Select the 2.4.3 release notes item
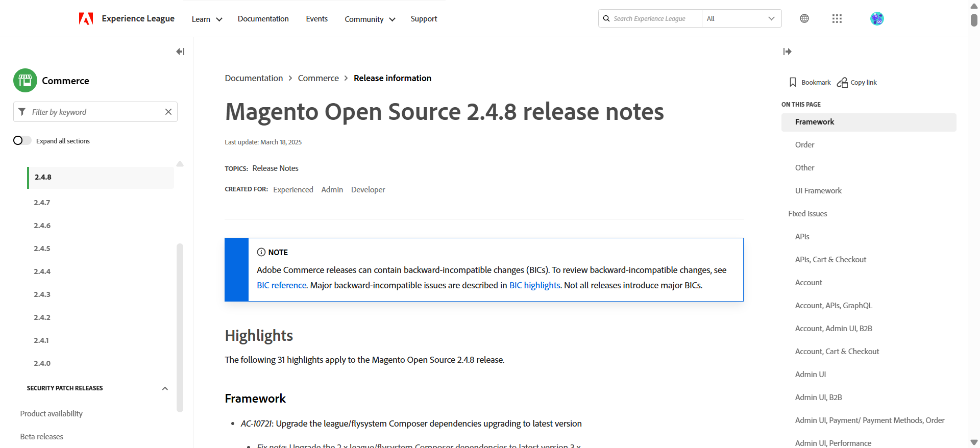Image resolution: width=980 pixels, height=448 pixels. pyautogui.click(x=42, y=294)
